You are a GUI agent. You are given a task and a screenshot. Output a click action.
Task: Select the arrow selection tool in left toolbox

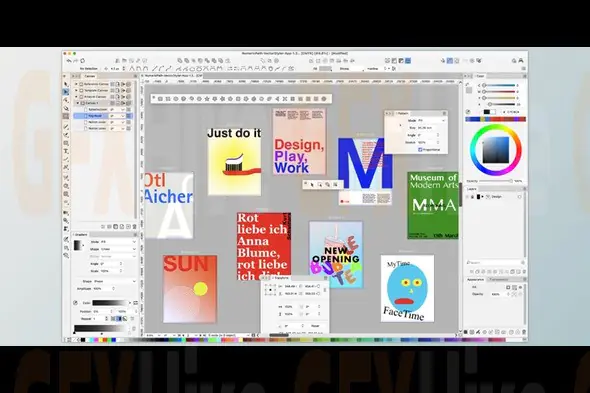66,84
